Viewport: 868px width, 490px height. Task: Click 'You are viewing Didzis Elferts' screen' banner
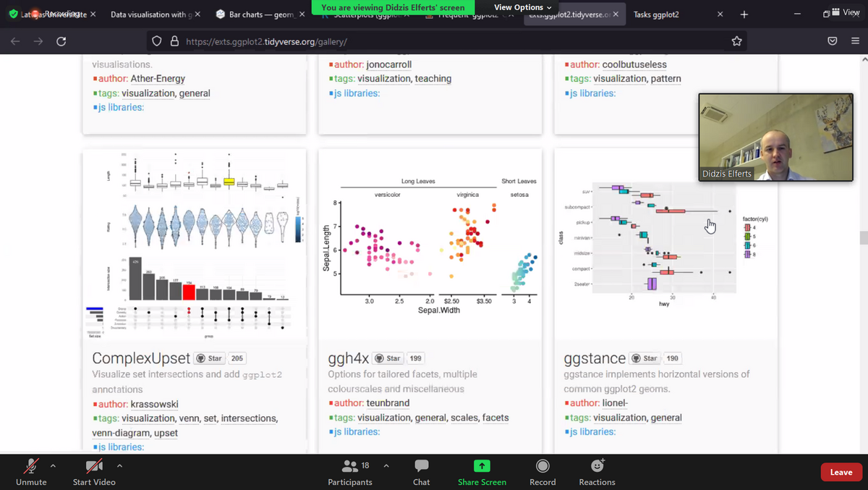click(393, 7)
